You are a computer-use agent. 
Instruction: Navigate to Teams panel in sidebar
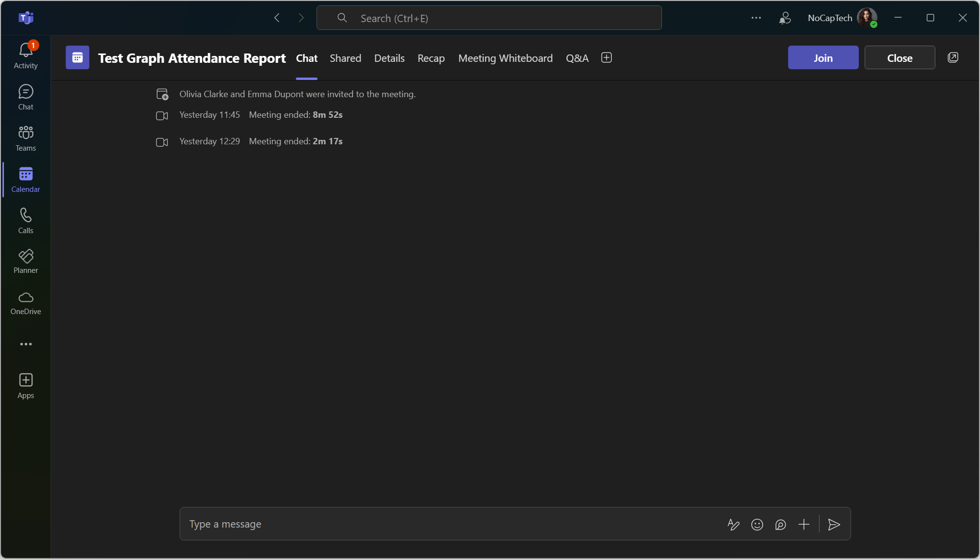(x=26, y=138)
